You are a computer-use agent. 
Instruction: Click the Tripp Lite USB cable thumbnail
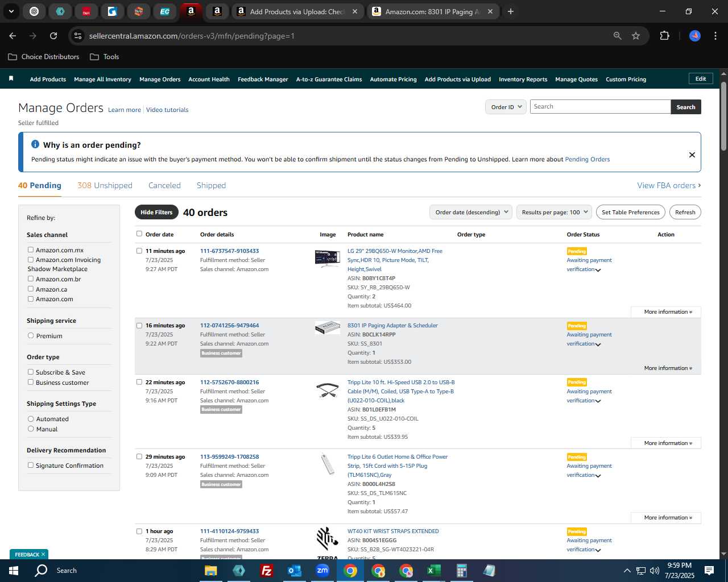click(x=327, y=390)
